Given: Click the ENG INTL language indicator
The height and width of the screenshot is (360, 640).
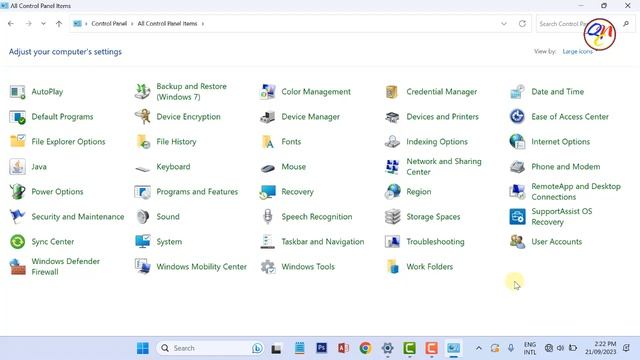Looking at the screenshot, I should (530, 348).
